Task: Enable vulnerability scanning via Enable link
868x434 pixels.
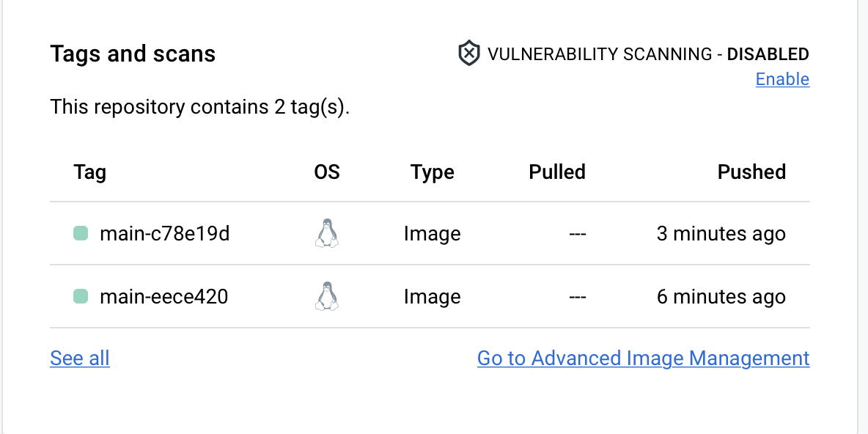Action: [782, 79]
